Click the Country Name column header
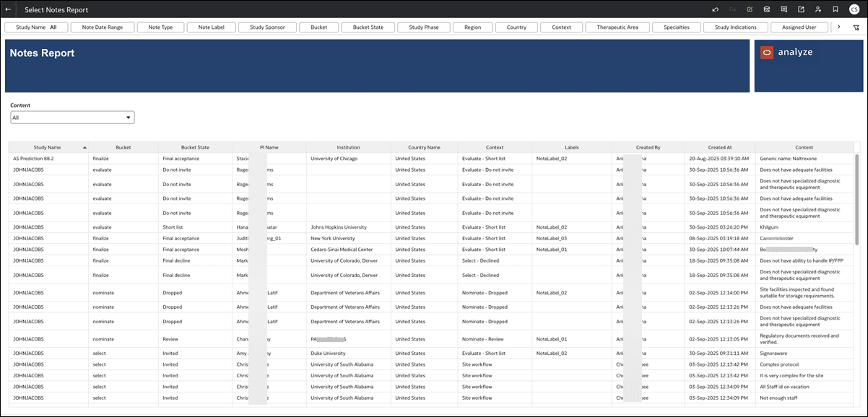 424,147
